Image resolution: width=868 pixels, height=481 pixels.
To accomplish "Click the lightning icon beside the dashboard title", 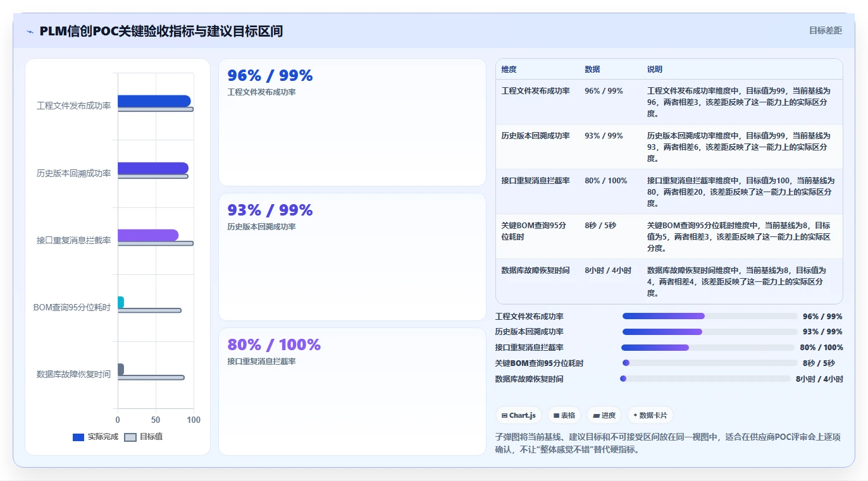I will tap(30, 31).
